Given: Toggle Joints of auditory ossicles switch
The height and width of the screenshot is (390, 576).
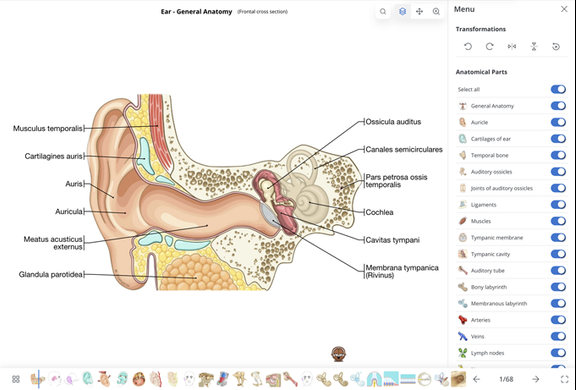Looking at the screenshot, I should tap(558, 188).
